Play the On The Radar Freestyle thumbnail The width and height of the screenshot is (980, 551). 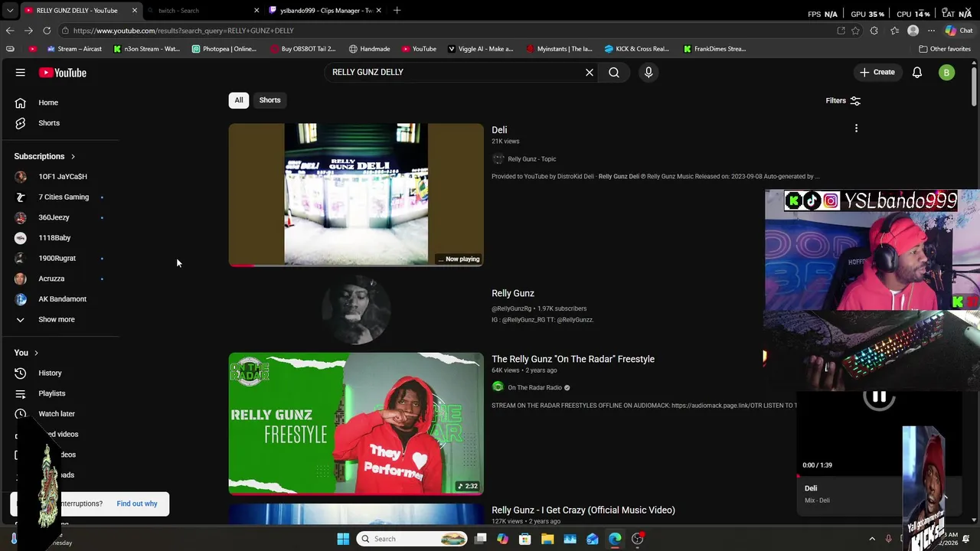pos(356,423)
